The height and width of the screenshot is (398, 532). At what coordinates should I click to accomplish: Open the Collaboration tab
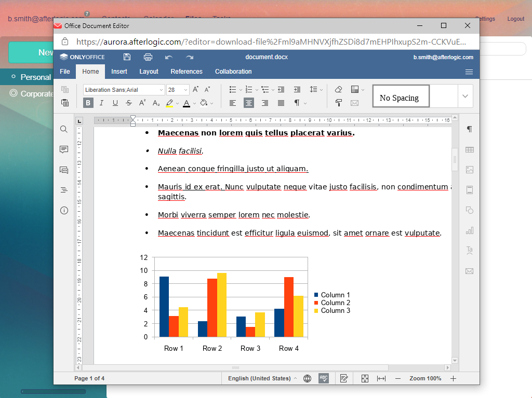233,72
